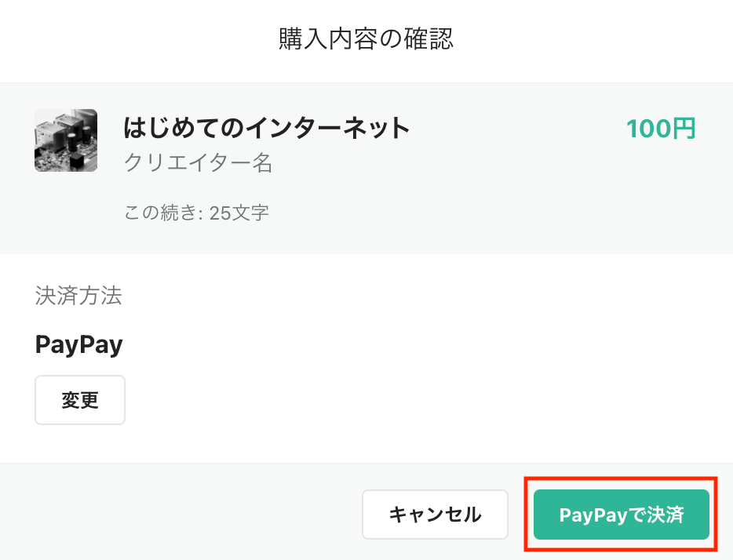Click the 購入内容の確認 dialog heading

pyautogui.click(x=366, y=38)
